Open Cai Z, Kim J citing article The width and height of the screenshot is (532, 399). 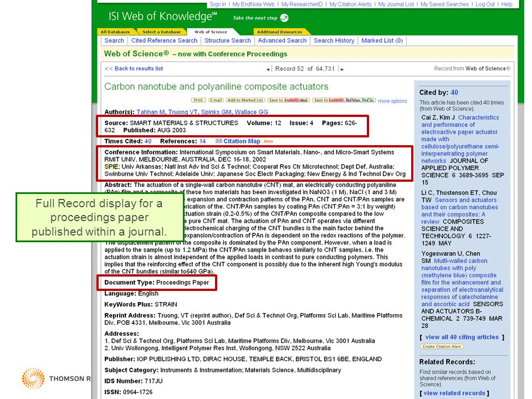click(461, 139)
